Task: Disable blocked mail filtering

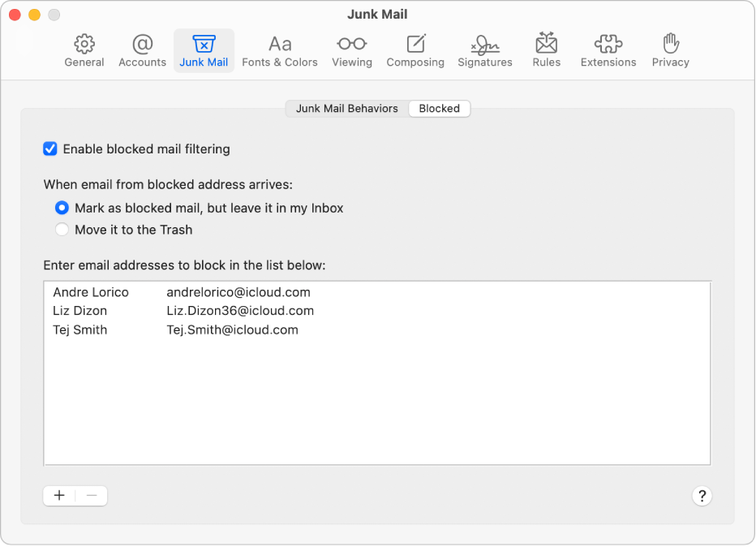Action: [x=49, y=149]
